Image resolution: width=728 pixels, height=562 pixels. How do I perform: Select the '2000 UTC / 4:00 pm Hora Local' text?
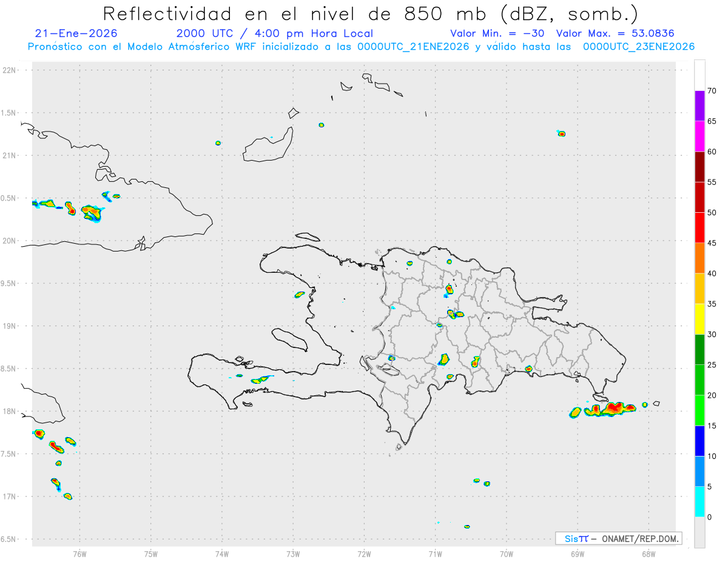(x=275, y=33)
